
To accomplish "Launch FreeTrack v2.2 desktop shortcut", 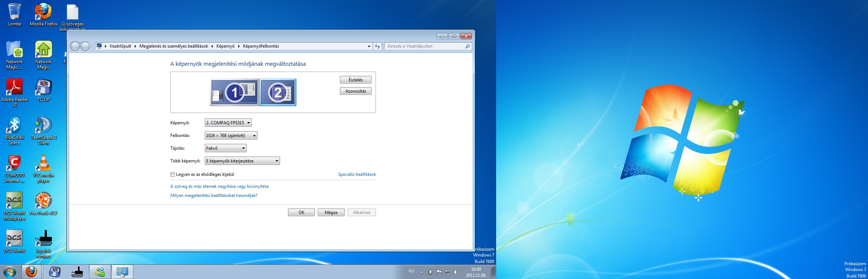I will point(44,203).
